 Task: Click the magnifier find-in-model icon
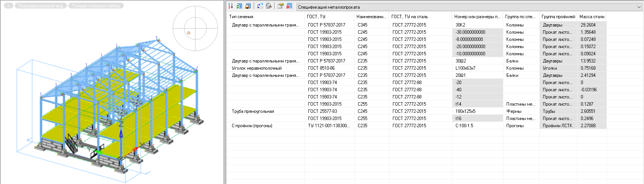pos(269,6)
